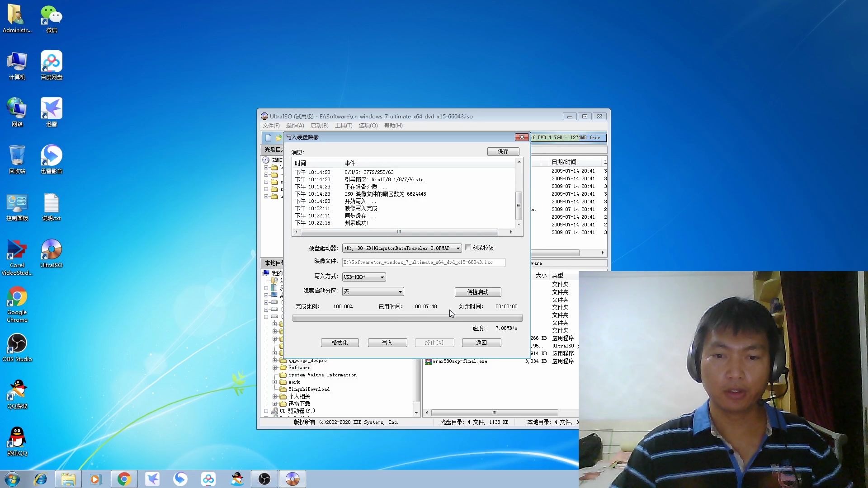Viewport: 868px width, 488px height.
Task: Open the Administrator folder desktop icon
Action: tap(17, 19)
